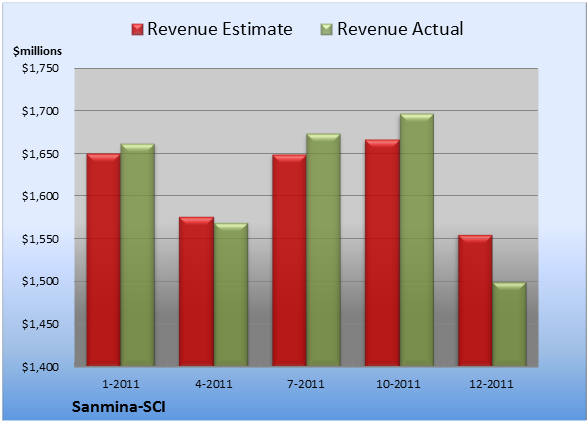Screen dimensions: 588x422
Task: Click the '$millions' axis unit label
Action: 38,51
